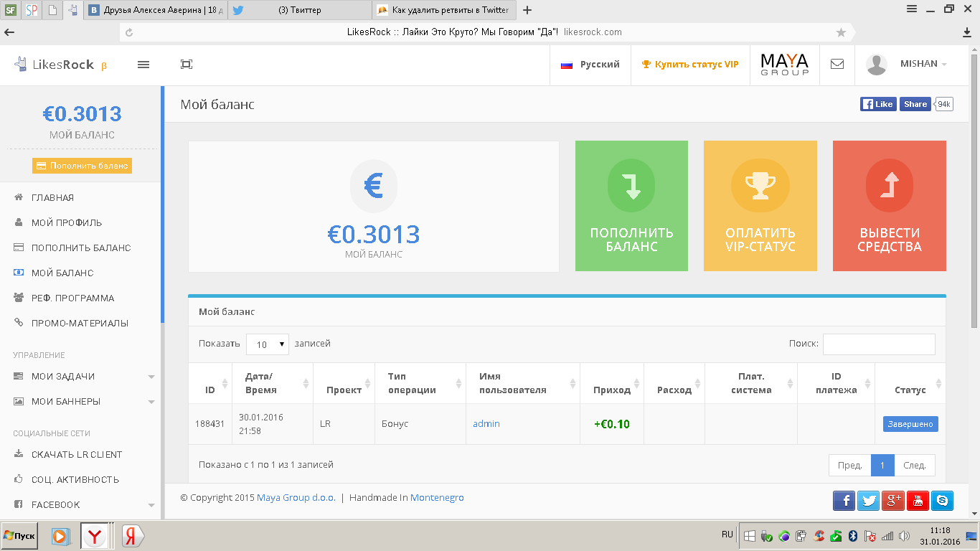Image resolution: width=980 pixels, height=551 pixels.
Task: Click the Facebook Share button
Action: pyautogui.click(x=915, y=104)
